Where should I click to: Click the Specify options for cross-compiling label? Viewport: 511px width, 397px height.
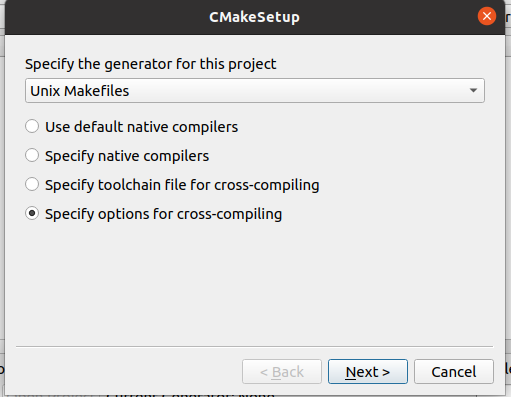(x=163, y=214)
